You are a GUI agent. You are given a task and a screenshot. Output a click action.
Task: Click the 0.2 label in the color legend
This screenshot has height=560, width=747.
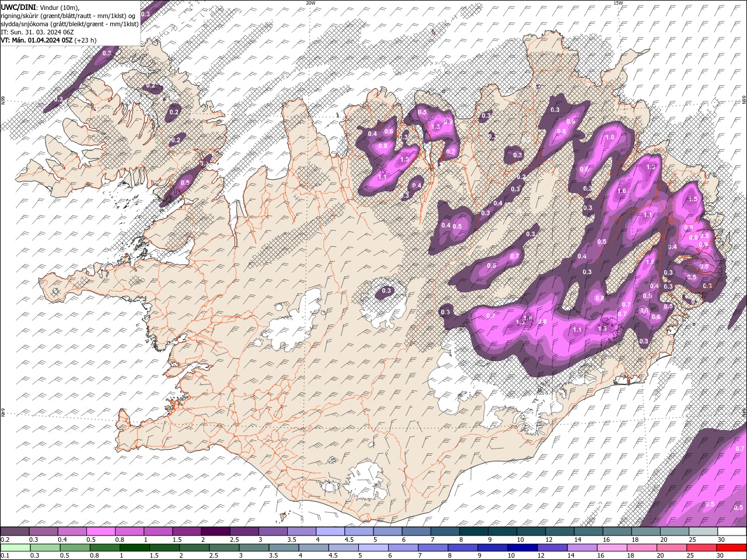tap(4, 539)
